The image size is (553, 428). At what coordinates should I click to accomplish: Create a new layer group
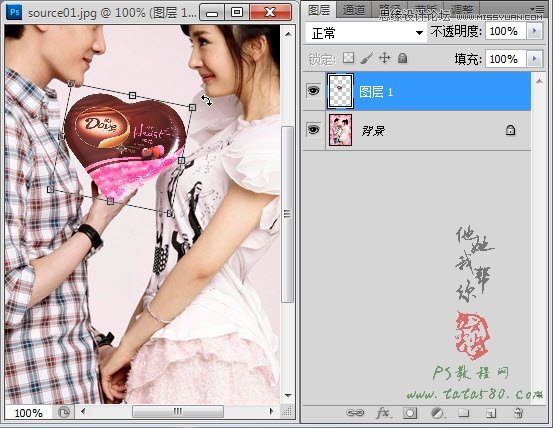click(464, 412)
